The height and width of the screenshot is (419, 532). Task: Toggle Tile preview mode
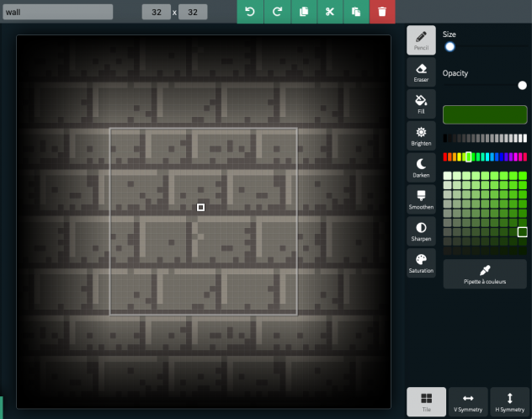point(426,401)
